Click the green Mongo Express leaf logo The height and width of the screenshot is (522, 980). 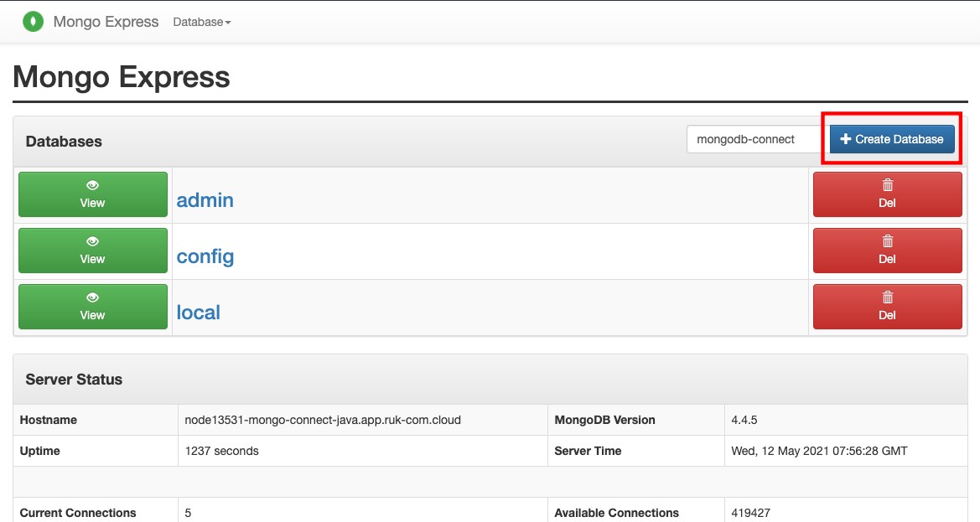click(34, 21)
